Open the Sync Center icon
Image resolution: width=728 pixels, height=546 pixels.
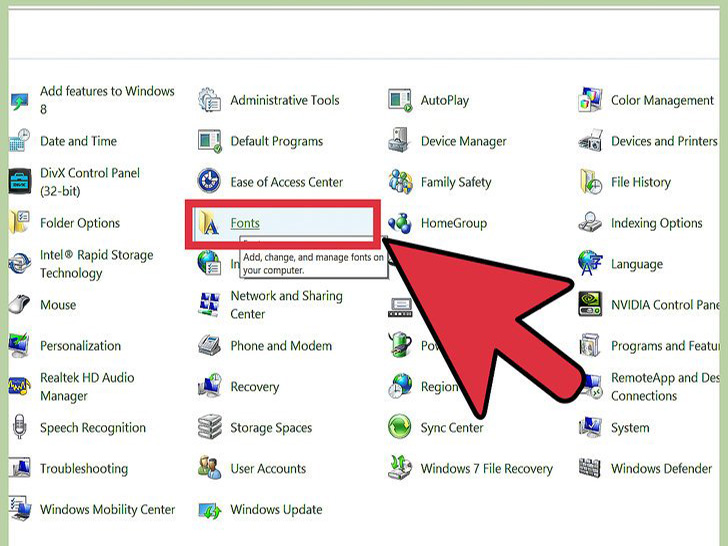(400, 428)
